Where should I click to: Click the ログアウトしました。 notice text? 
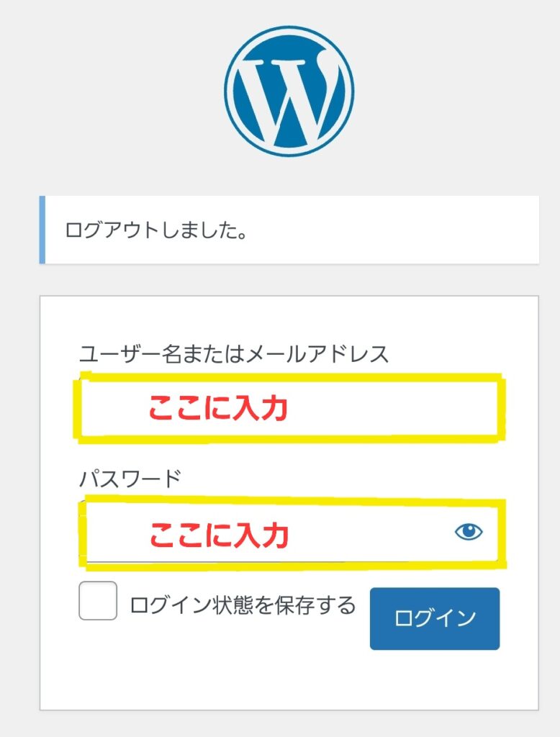pyautogui.click(x=155, y=230)
